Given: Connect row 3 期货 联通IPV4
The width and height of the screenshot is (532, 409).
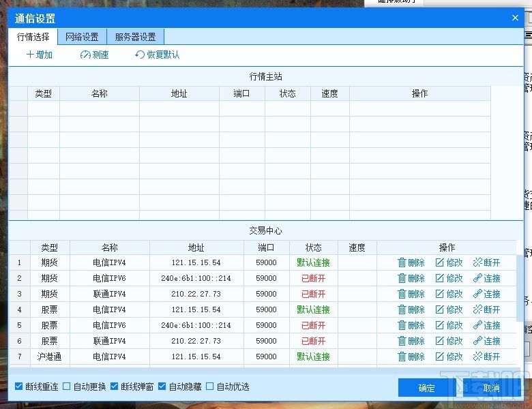Looking at the screenshot, I should [x=486, y=294].
